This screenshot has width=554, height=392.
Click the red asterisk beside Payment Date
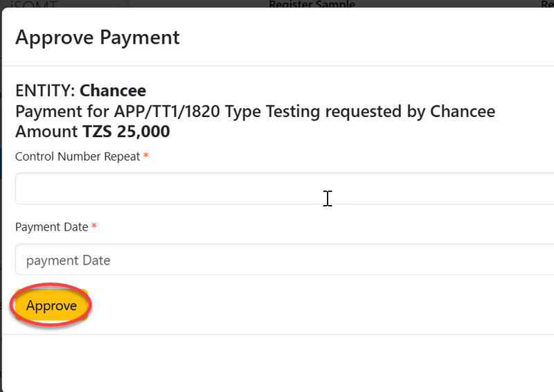[x=94, y=226]
